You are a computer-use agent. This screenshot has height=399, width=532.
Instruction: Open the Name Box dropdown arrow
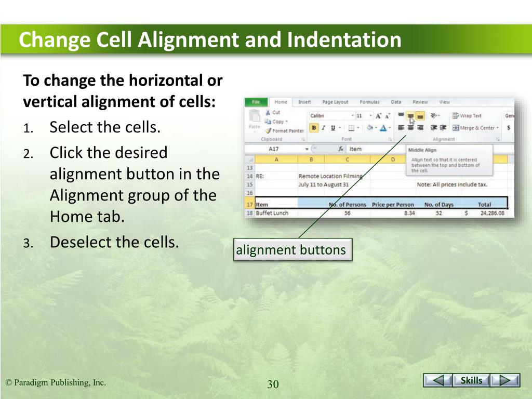click(x=307, y=149)
